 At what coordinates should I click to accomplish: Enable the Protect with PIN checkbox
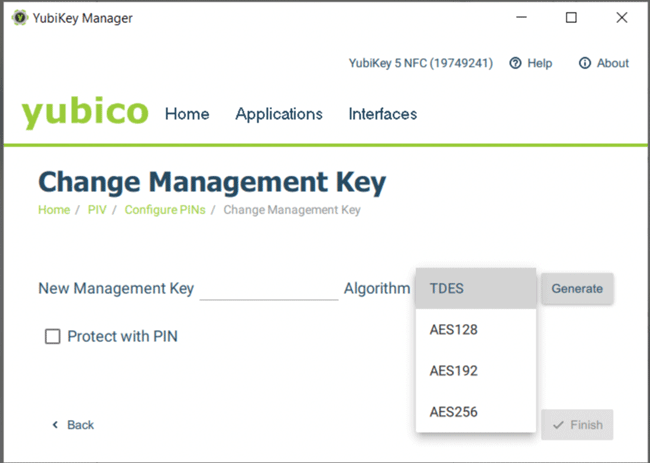click(x=53, y=336)
